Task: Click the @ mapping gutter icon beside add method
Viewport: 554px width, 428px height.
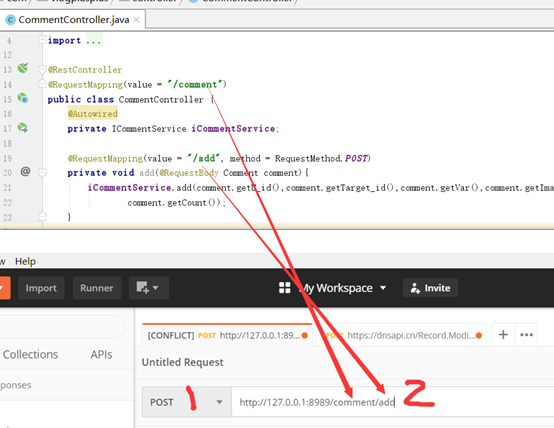Action: click(25, 172)
